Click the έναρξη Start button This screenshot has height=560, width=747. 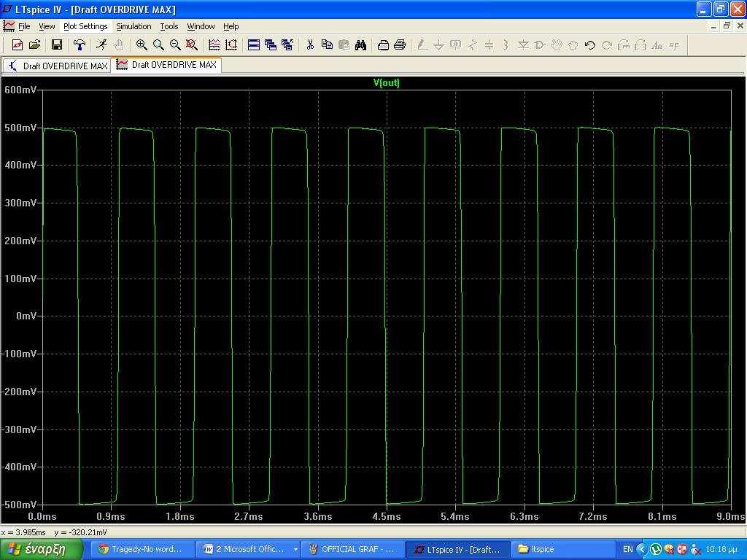42,549
